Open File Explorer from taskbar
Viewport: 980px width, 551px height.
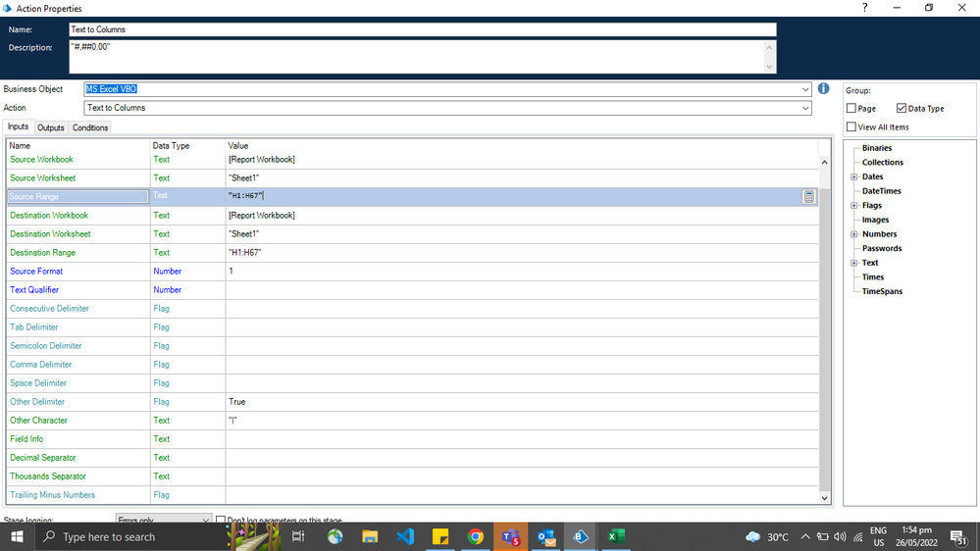[x=370, y=536]
